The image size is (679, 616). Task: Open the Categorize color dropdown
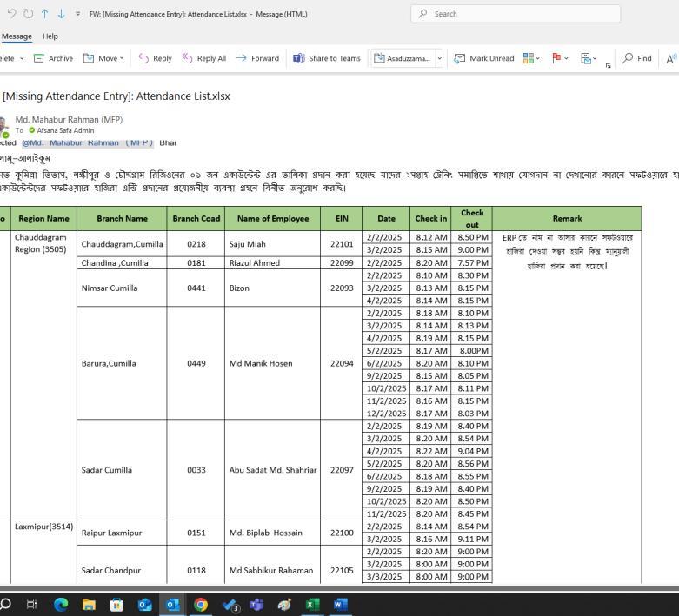pyautogui.click(x=531, y=58)
